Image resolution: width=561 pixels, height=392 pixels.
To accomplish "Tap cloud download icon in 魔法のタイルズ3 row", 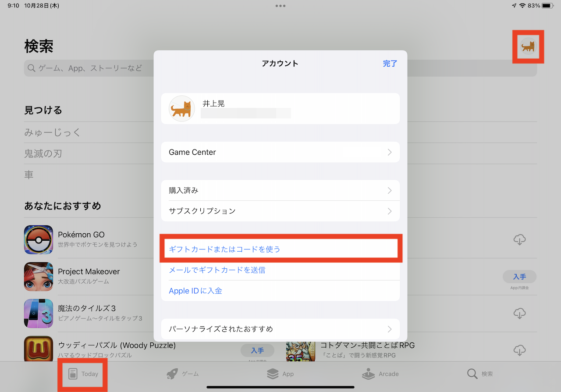I will (519, 314).
